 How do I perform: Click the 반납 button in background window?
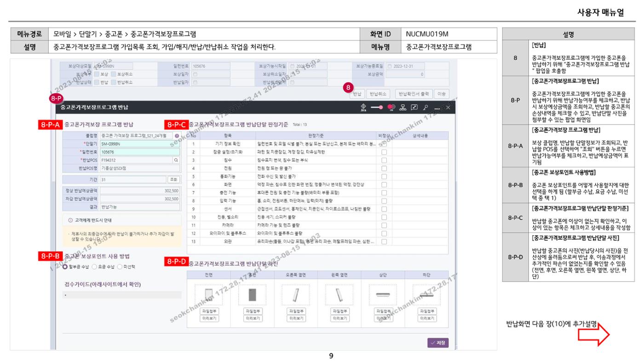click(357, 94)
